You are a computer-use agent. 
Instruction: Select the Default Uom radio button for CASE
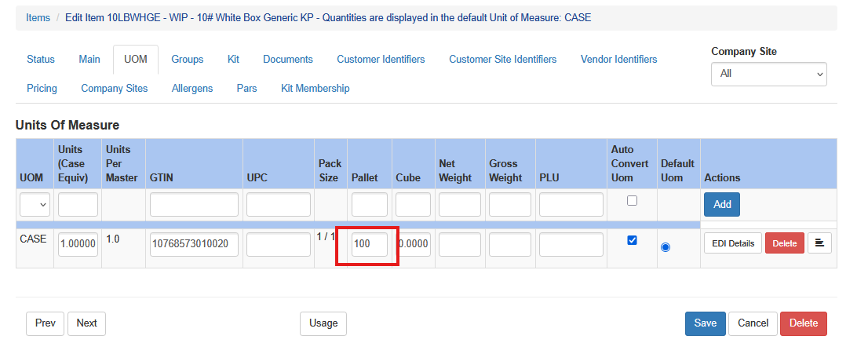[x=666, y=247]
